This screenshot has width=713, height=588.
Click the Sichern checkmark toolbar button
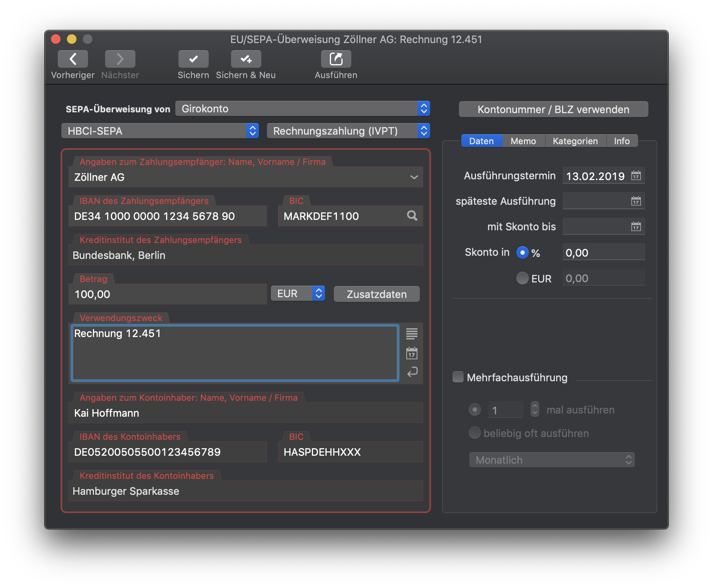(193, 59)
